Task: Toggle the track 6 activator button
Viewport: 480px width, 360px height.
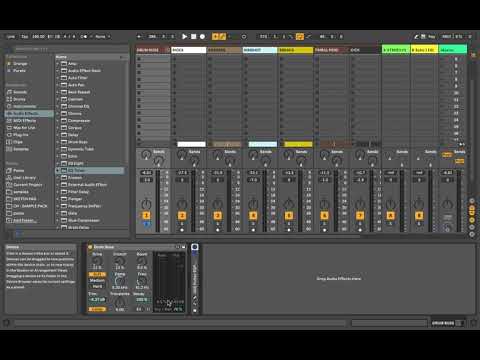Action: coord(324,215)
